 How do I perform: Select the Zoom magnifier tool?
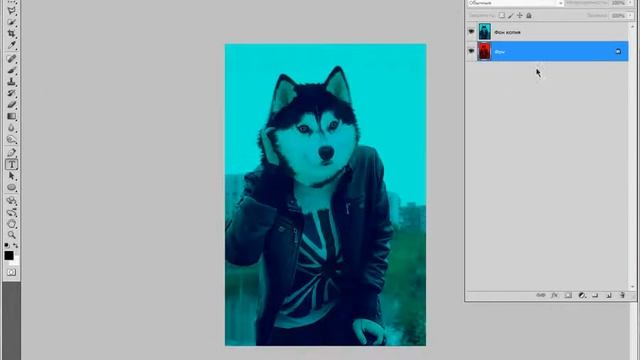coord(11,235)
